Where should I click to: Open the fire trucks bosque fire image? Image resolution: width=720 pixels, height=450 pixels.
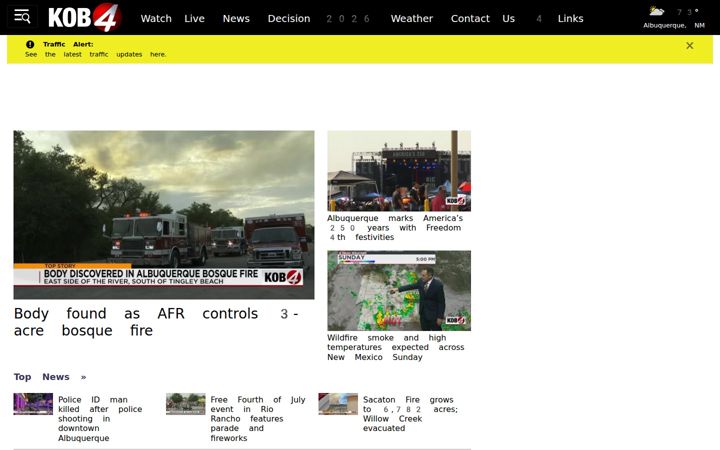pos(164,215)
